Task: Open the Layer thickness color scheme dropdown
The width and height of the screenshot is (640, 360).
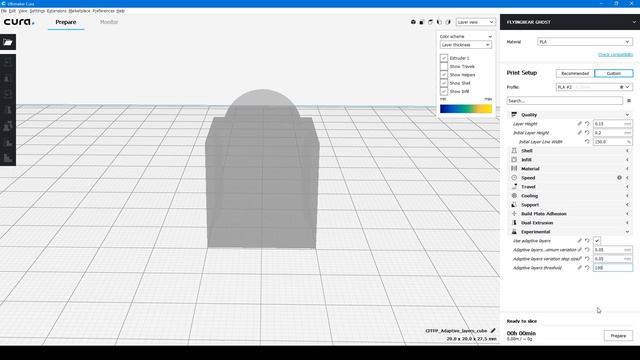Action: (465, 45)
